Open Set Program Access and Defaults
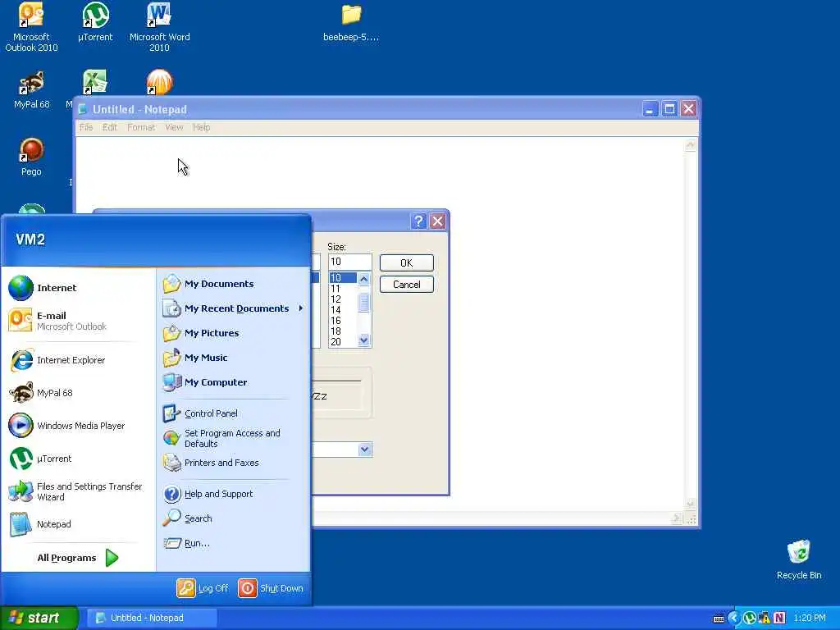Viewport: 840px width, 630px height. click(233, 438)
